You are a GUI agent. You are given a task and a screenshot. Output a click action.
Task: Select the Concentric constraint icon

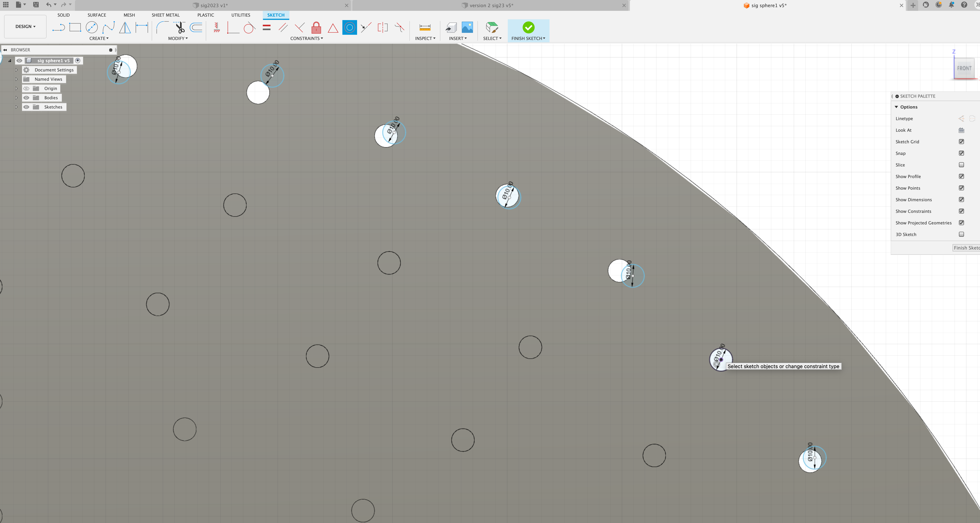pyautogui.click(x=349, y=27)
